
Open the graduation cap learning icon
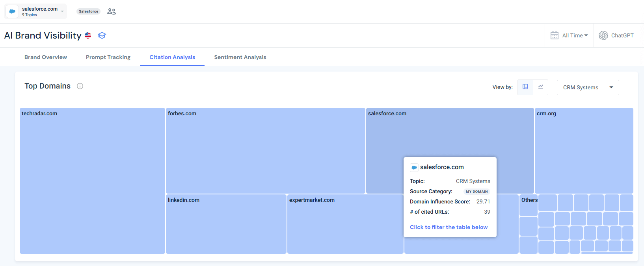click(x=102, y=35)
